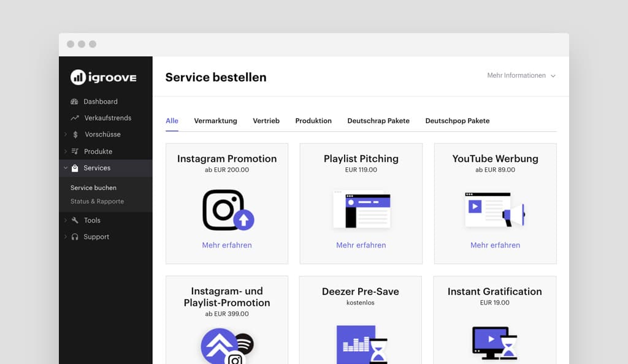Click the Verkaufstrends trend-line icon

click(x=75, y=118)
